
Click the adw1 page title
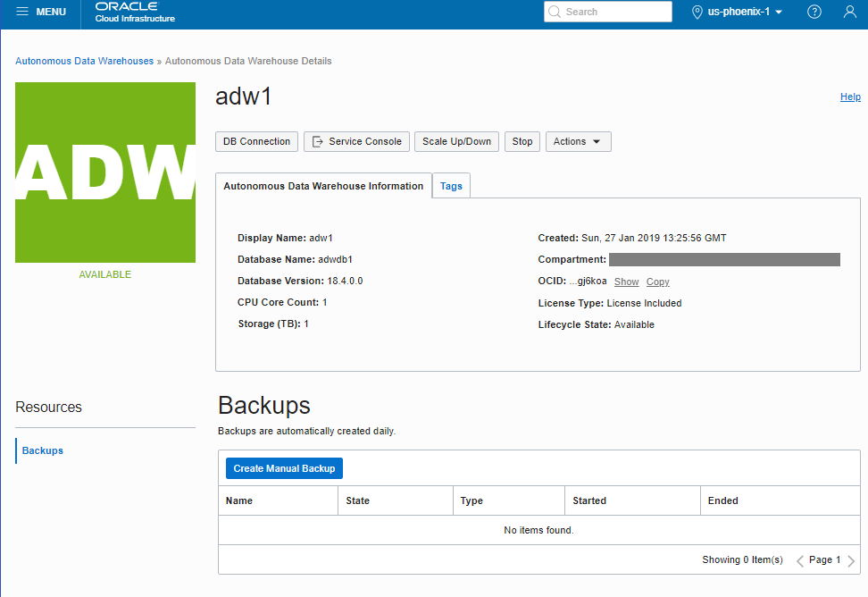tap(244, 97)
